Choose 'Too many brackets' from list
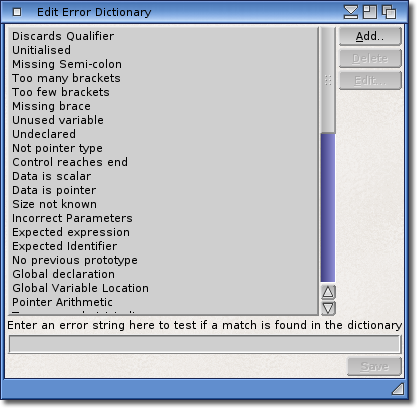Screen dimensions: 417x408 [x=162, y=78]
